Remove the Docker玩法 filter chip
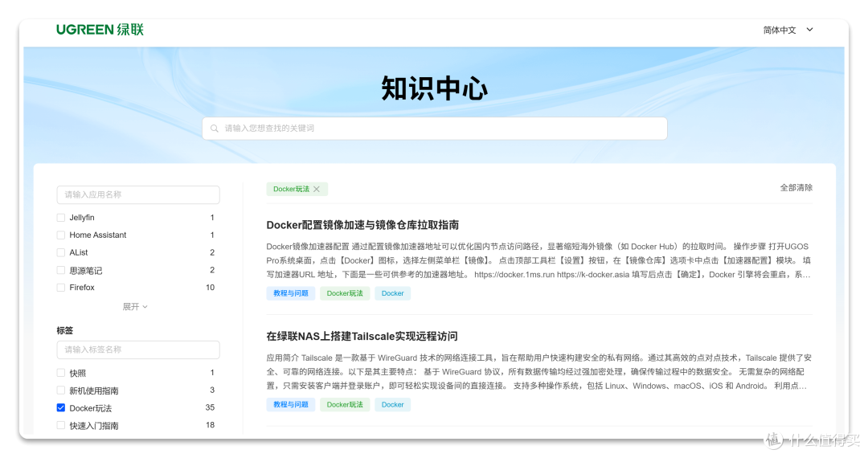This screenshot has height=458, width=868. (x=317, y=189)
